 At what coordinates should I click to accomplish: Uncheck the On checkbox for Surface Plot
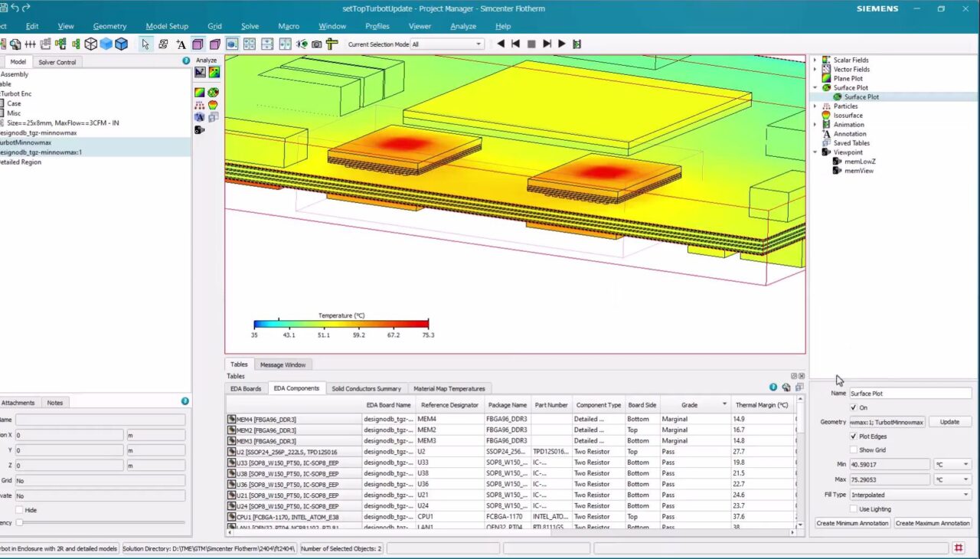point(854,407)
